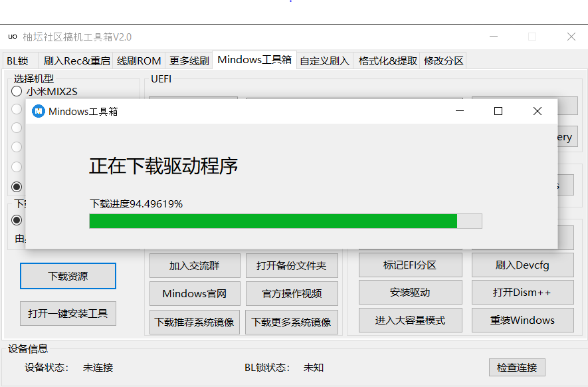The image size is (588, 387).
Task: Select the 自定义刷入 tab
Action: (324, 61)
